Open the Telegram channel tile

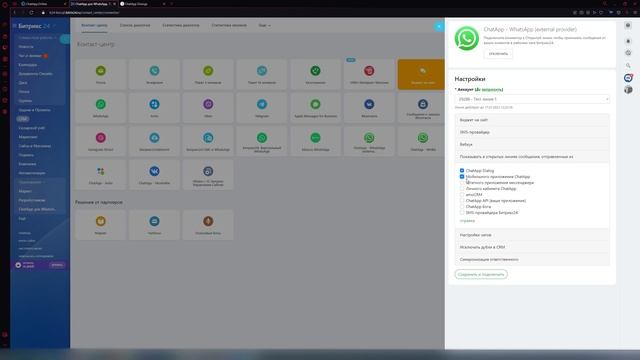[262, 108]
